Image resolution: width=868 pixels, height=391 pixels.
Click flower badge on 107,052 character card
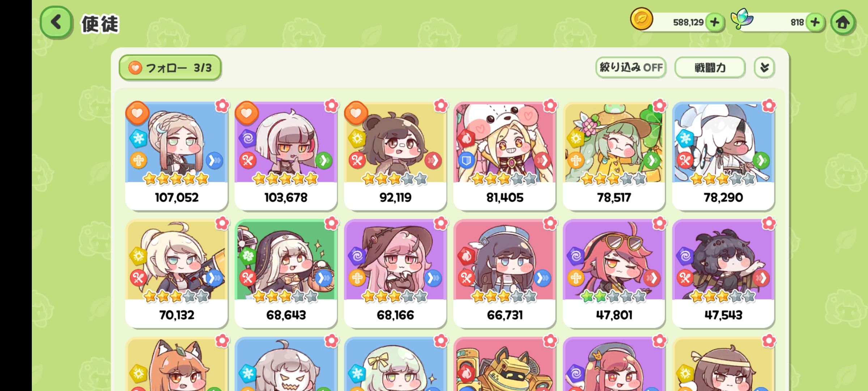click(222, 106)
